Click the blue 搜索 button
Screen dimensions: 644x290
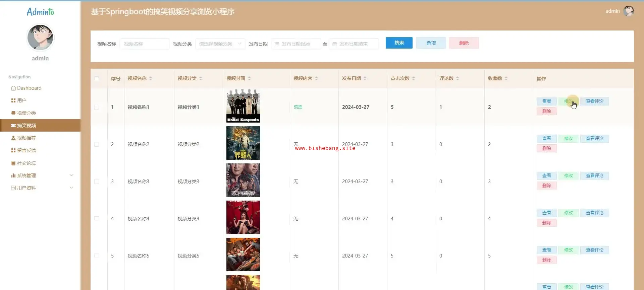pyautogui.click(x=399, y=43)
